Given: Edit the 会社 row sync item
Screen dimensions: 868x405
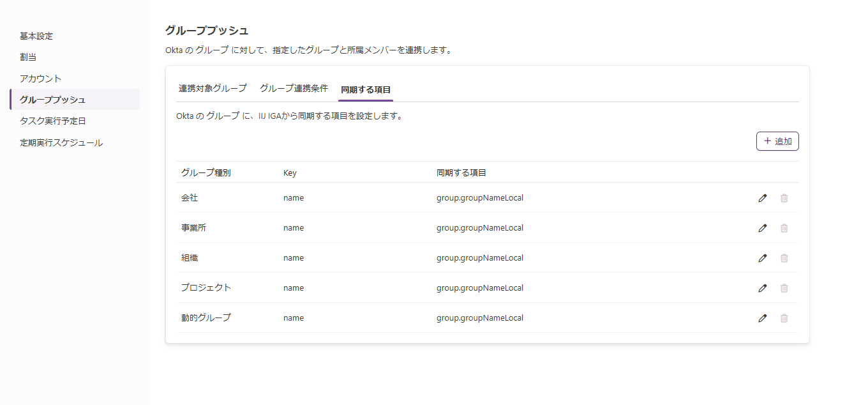Looking at the screenshot, I should pyautogui.click(x=762, y=198).
